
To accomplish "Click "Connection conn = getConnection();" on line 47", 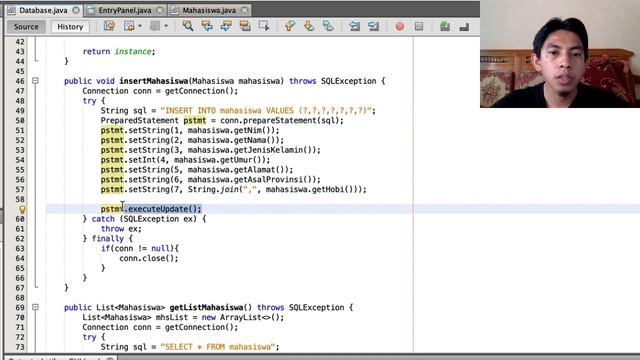I will (160, 91).
